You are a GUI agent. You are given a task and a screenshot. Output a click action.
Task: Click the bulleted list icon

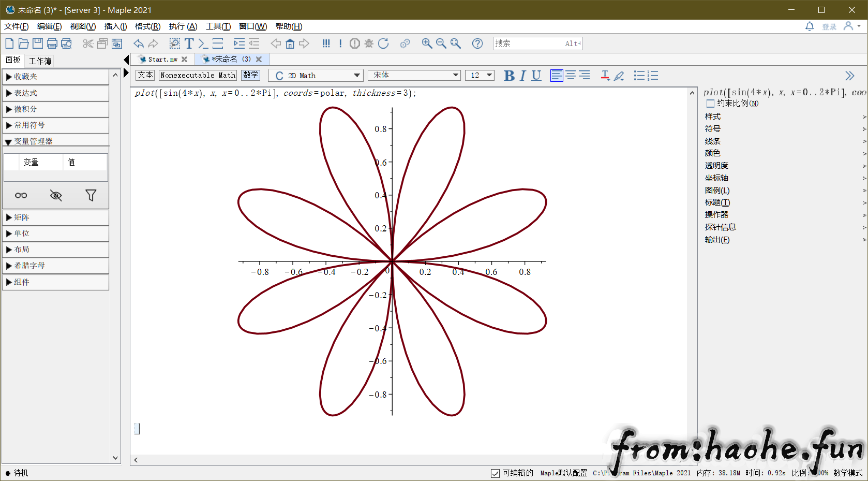point(639,76)
